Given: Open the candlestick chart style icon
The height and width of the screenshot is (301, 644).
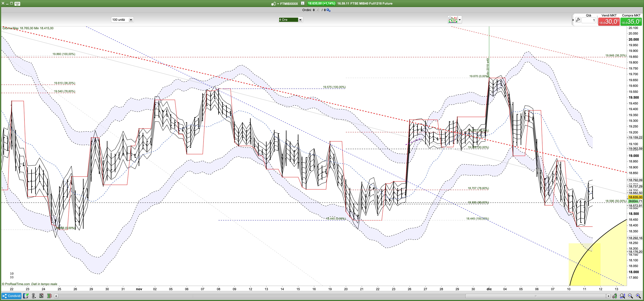Looking at the screenshot, I should click(x=273, y=4).
